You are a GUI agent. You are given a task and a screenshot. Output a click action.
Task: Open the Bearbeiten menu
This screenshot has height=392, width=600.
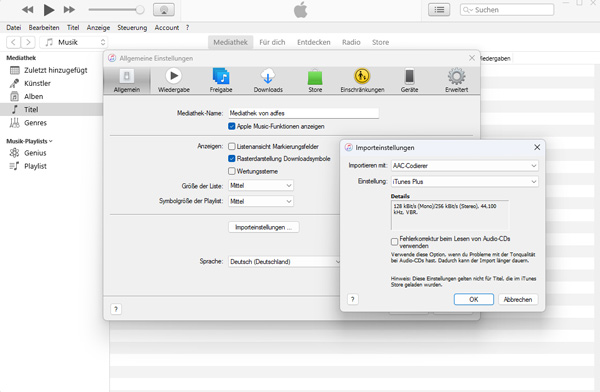(44, 28)
